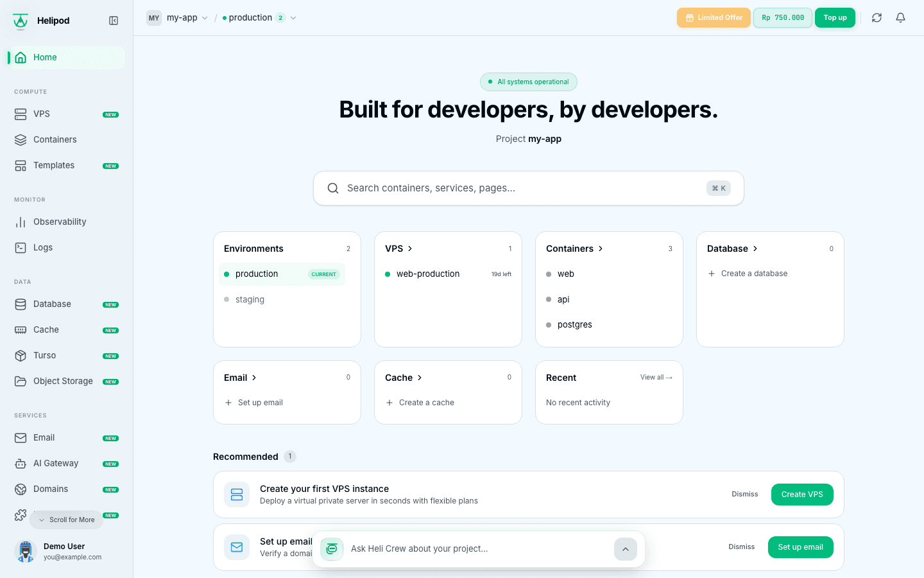Open the VPS card header chevron
This screenshot has width=924, height=578.
[410, 249]
